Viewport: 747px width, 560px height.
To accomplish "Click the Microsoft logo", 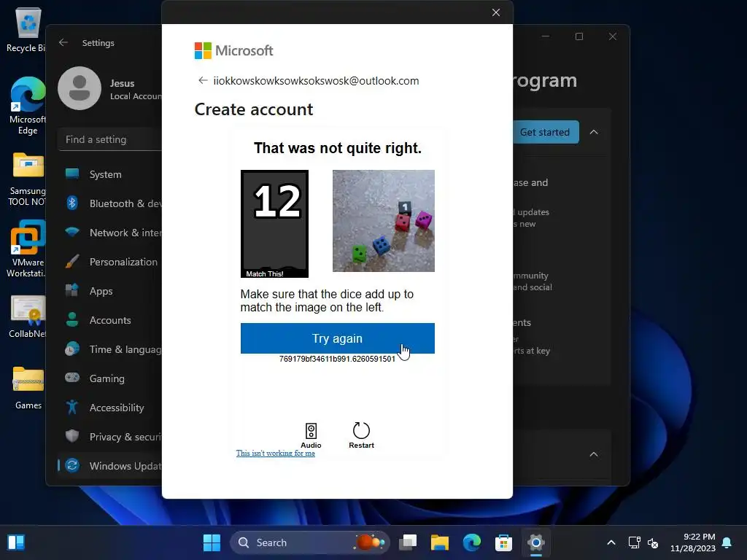I will pyautogui.click(x=233, y=50).
